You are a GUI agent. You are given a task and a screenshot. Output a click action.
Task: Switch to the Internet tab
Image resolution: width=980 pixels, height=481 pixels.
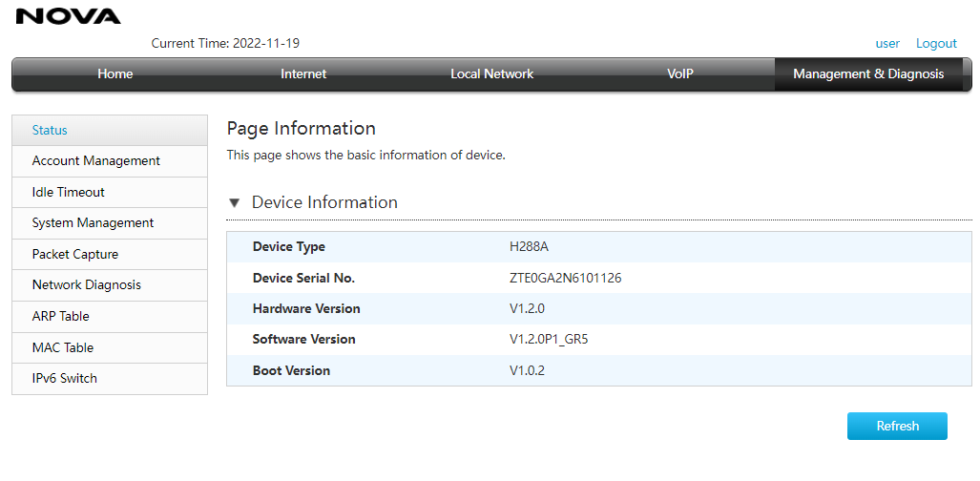(x=303, y=73)
